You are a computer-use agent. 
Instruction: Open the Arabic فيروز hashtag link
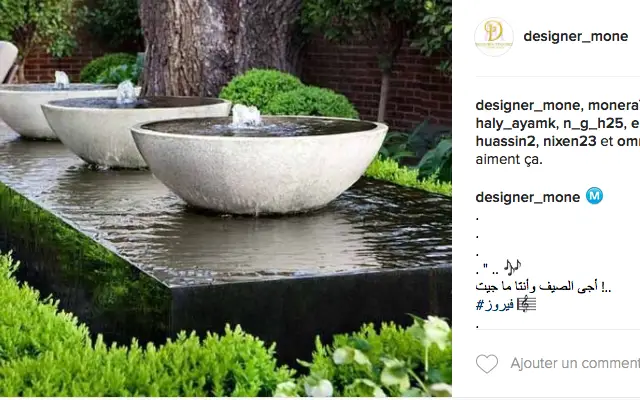point(495,305)
